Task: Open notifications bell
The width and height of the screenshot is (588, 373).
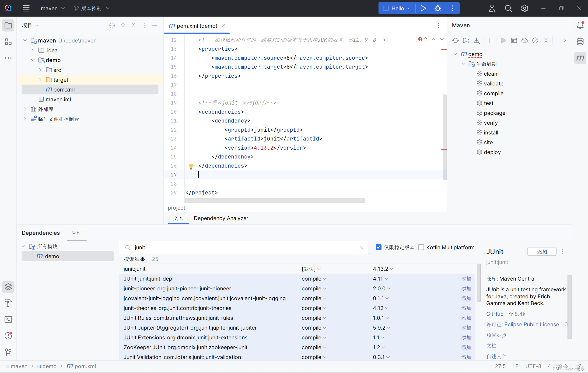Action: (580, 25)
